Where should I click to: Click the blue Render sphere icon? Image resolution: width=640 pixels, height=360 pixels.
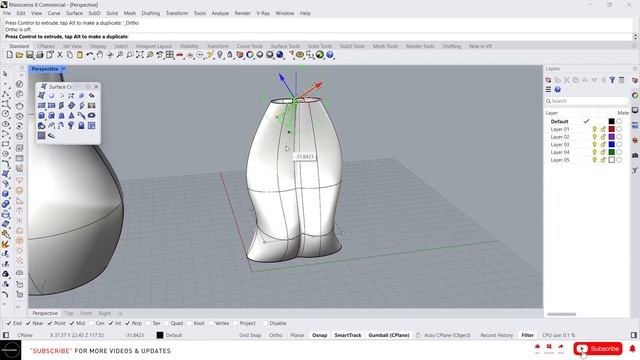point(280,55)
